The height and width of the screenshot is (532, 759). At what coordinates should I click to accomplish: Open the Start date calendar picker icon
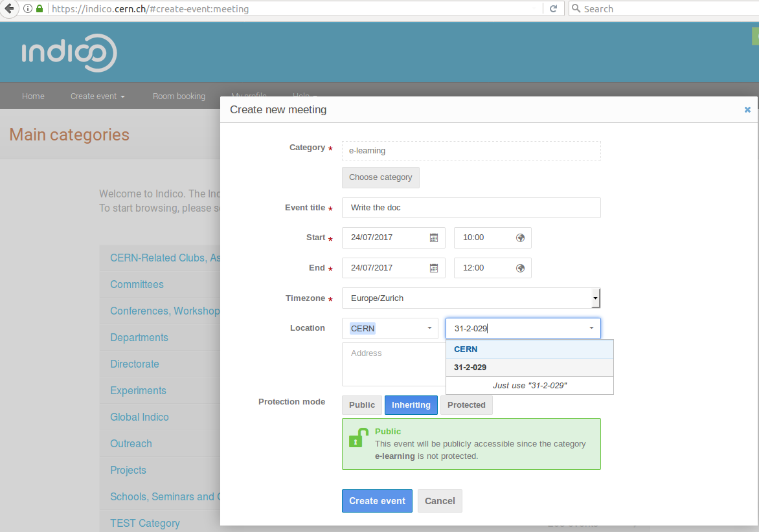pyautogui.click(x=434, y=238)
